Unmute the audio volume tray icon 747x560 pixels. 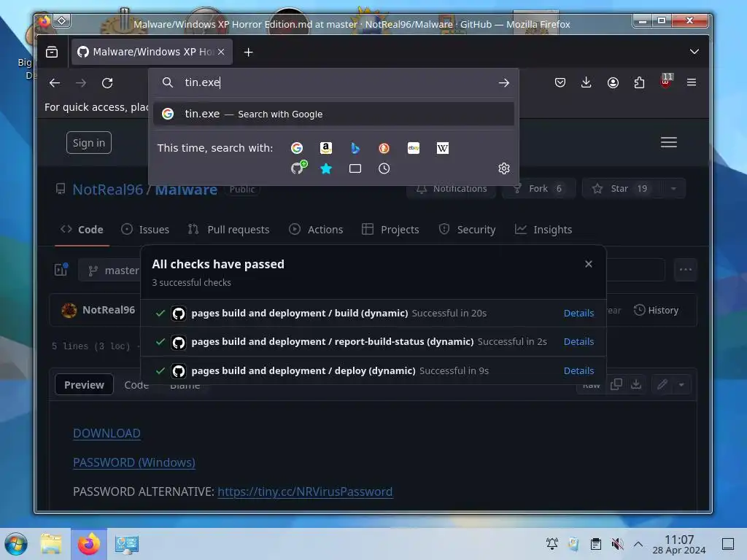[617, 544]
